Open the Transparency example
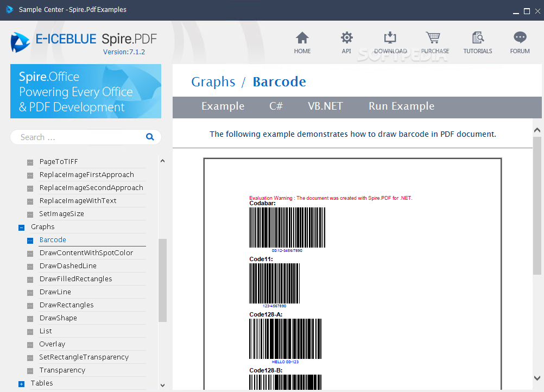 pyautogui.click(x=62, y=370)
